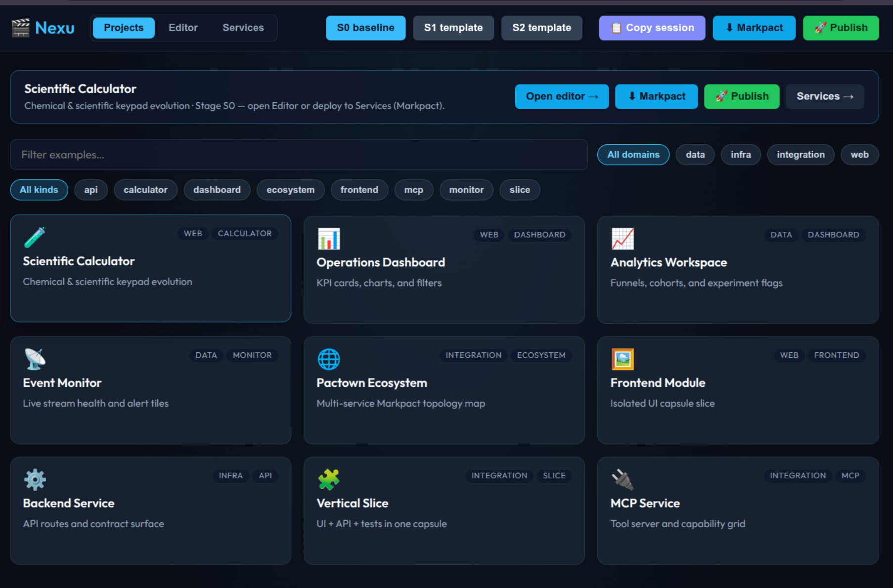The height and width of the screenshot is (588, 893).
Task: Click 'Tool server and capability grid' description
Action: point(677,524)
